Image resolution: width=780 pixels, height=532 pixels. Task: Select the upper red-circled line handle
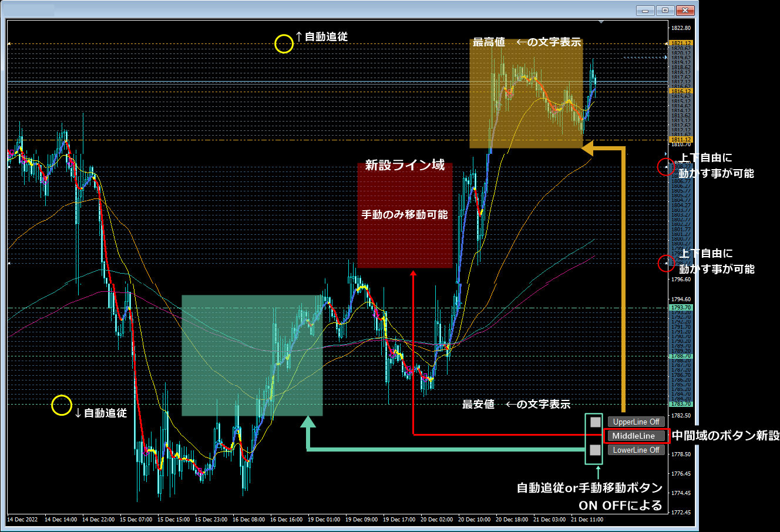[665, 167]
